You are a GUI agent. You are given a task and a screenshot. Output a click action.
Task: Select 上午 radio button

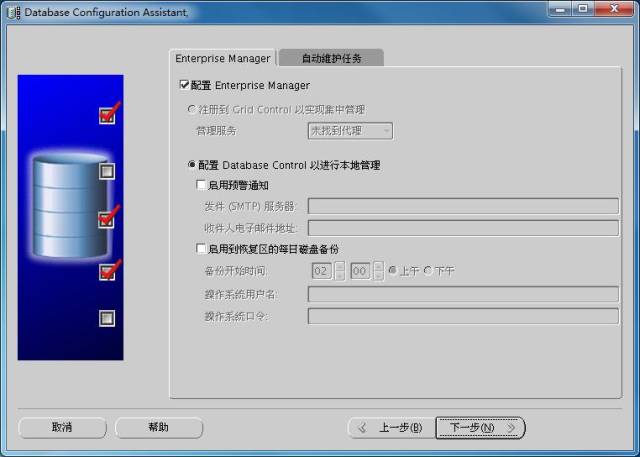392,270
